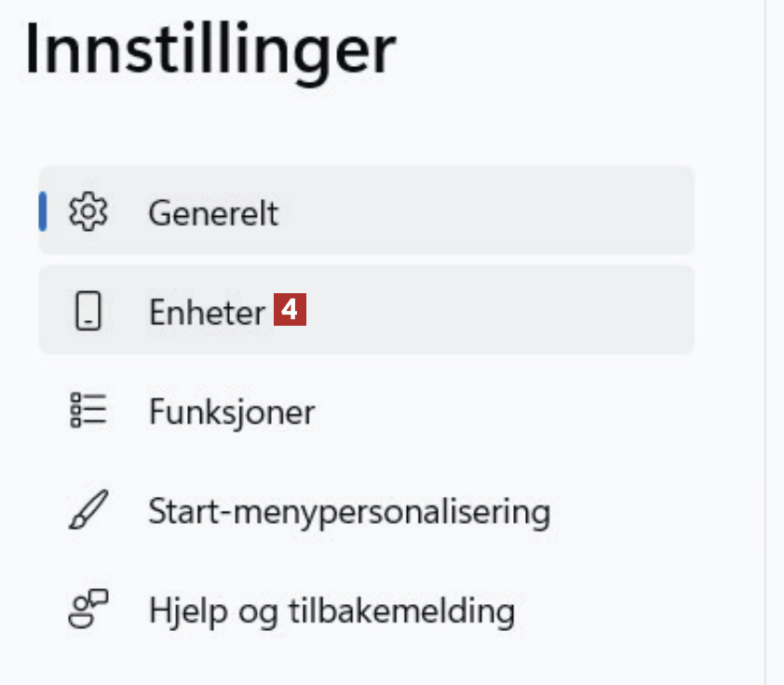
Task: Select the checklist icon next to Funksjoner
Action: (88, 410)
